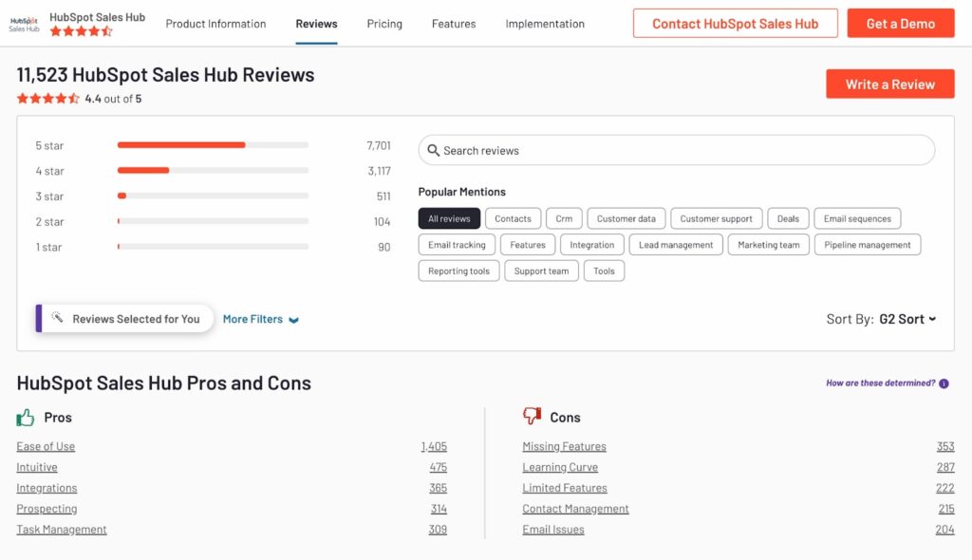
Task: Filter by the Email tracking chip
Action: click(x=457, y=244)
